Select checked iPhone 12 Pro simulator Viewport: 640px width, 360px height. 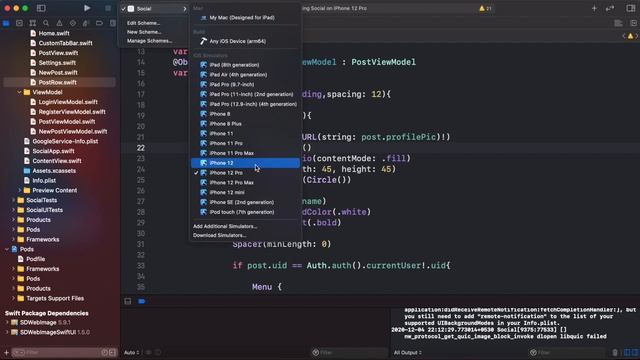245,173
